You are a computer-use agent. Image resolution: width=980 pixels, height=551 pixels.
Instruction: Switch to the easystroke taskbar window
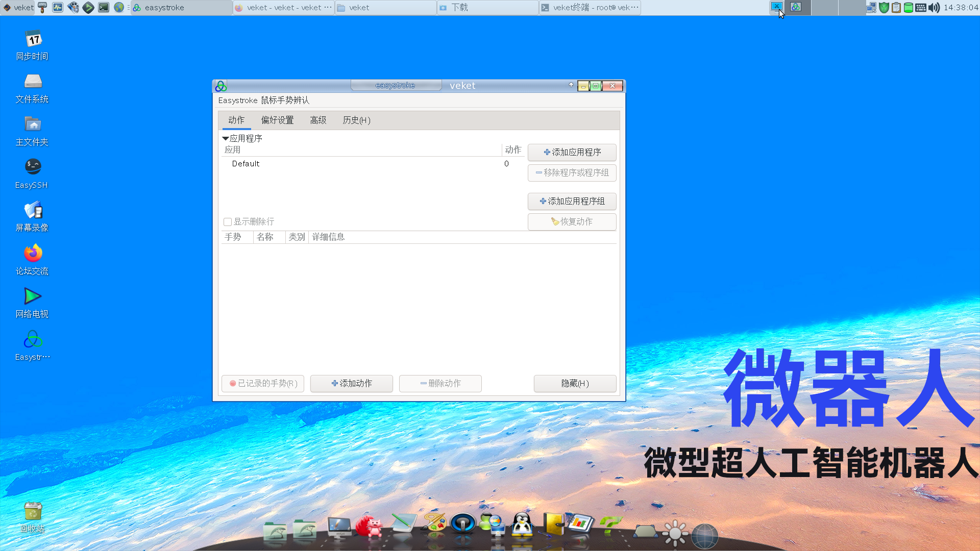click(181, 7)
